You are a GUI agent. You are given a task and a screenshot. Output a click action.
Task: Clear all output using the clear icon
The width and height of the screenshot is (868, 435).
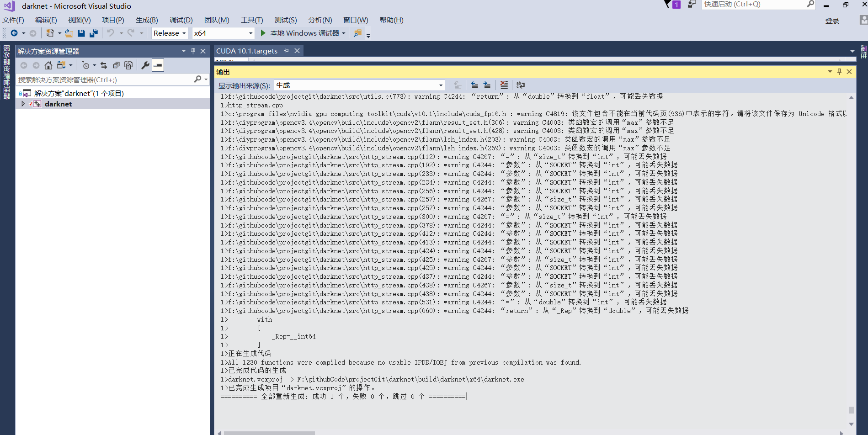pos(504,85)
